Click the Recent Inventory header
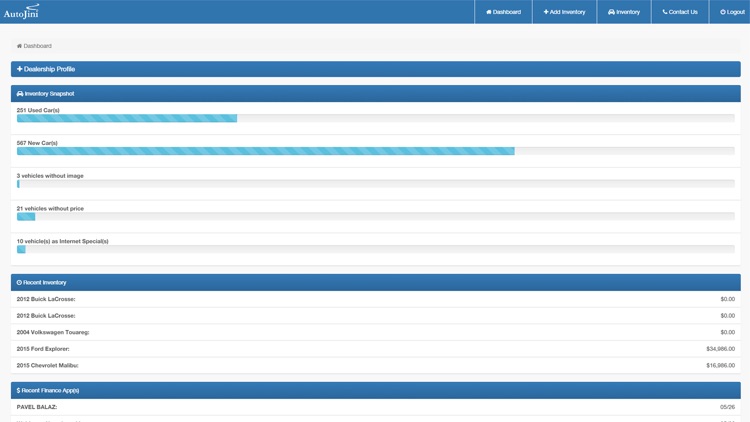Screen dimensions: 750x422 [x=375, y=282]
